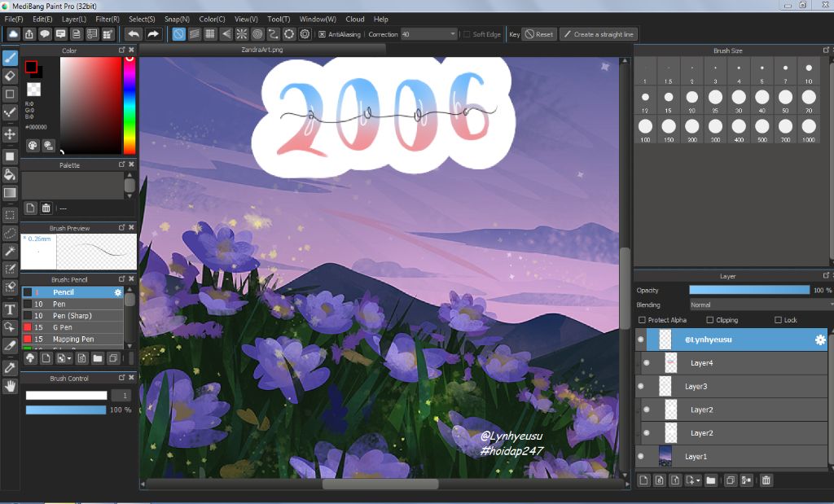The height and width of the screenshot is (504, 834).
Task: Open the Blending mode dropdown
Action: 761,305
